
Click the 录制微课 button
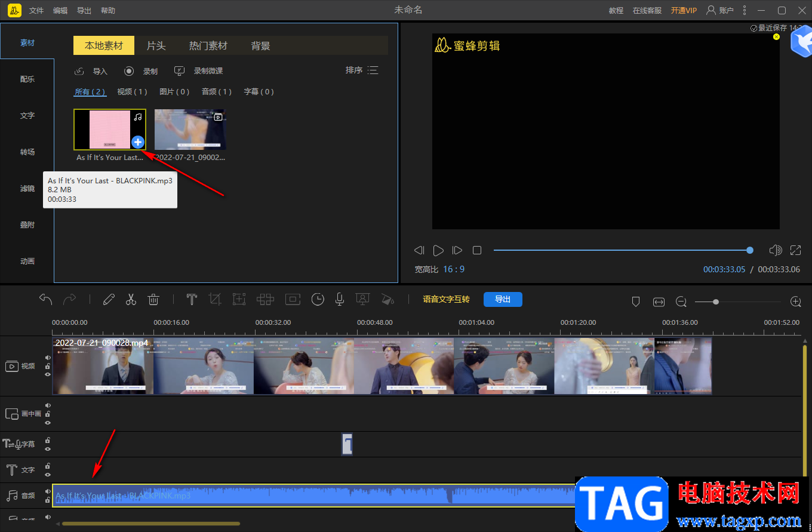198,71
